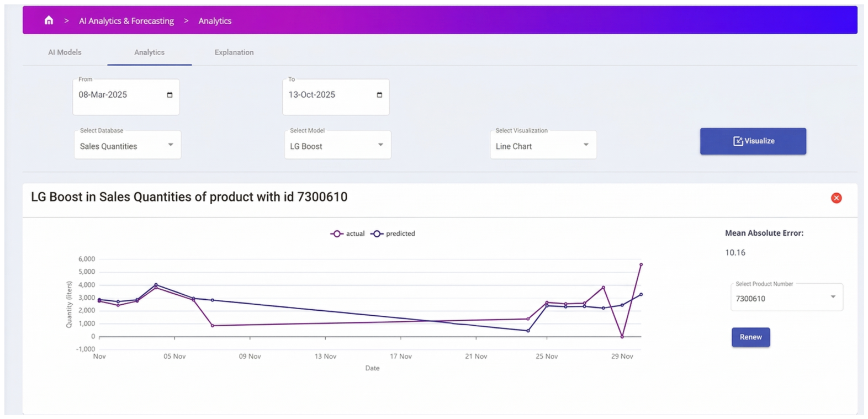868x419 pixels.
Task: Open the From date calendar picker icon
Action: tap(170, 95)
